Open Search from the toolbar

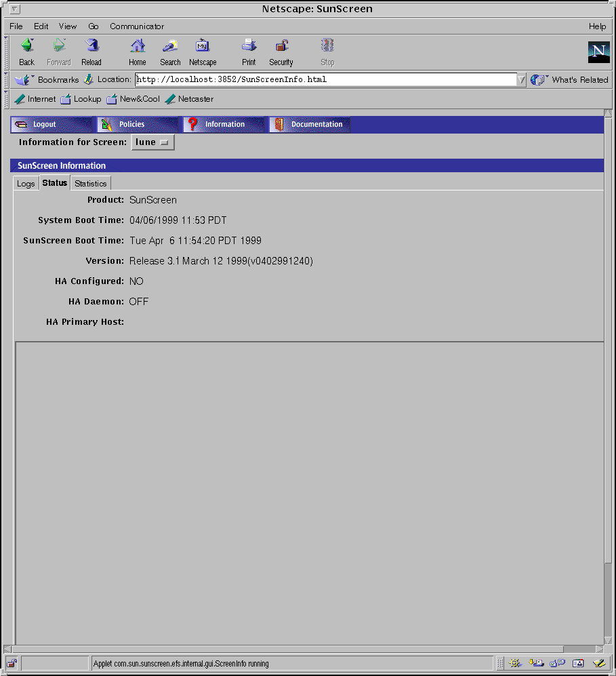point(170,45)
